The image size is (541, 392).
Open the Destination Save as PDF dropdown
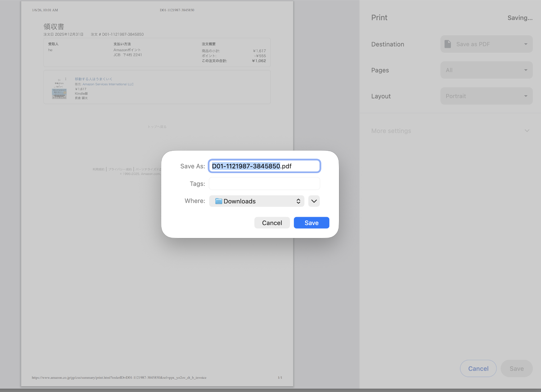pyautogui.click(x=486, y=44)
